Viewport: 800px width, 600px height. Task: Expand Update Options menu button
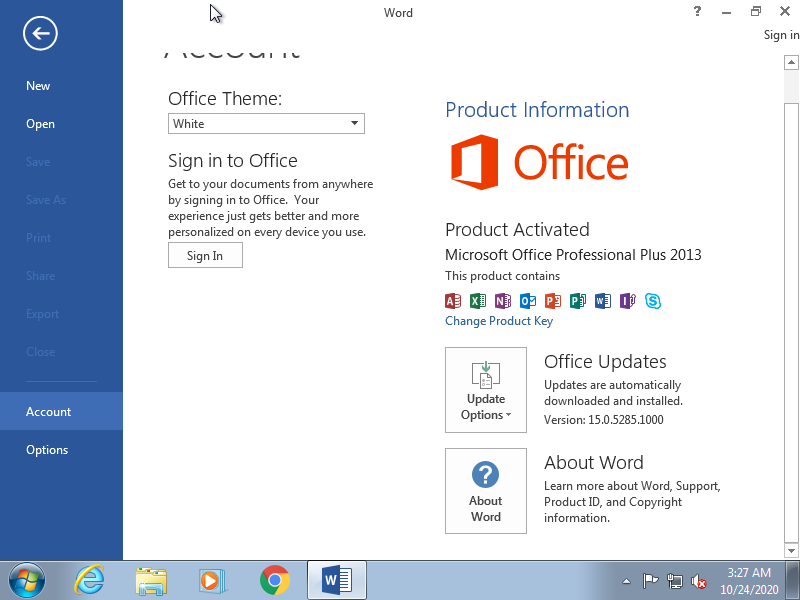(x=486, y=390)
